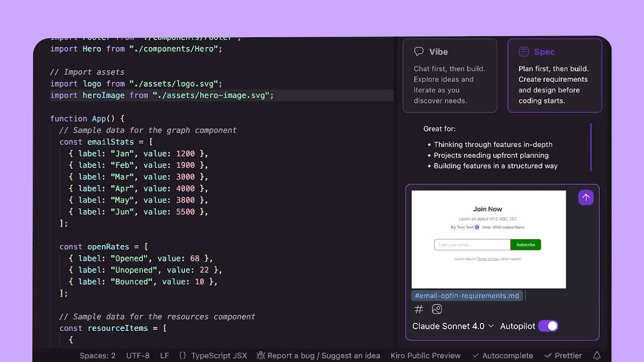The width and height of the screenshot is (644, 362).
Task: Click the bug icon in status bar
Action: click(261, 355)
